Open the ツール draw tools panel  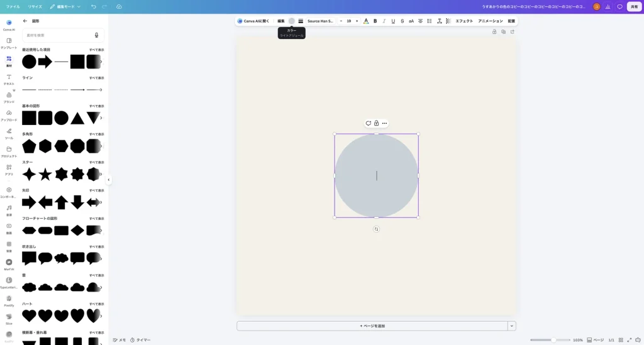[x=9, y=133]
